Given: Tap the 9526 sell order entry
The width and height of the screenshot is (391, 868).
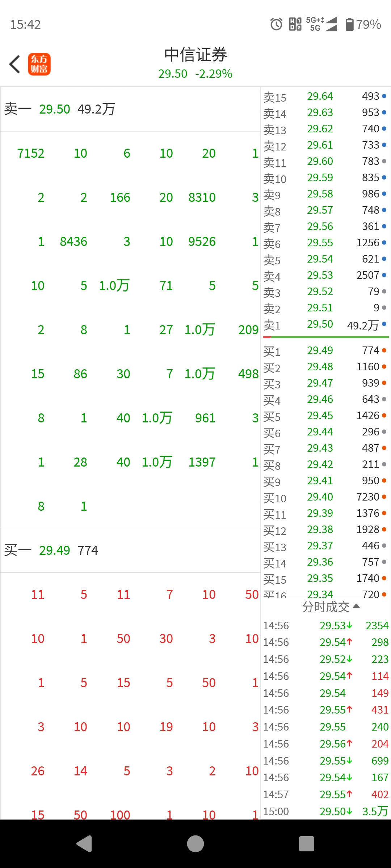Looking at the screenshot, I should 202,242.
